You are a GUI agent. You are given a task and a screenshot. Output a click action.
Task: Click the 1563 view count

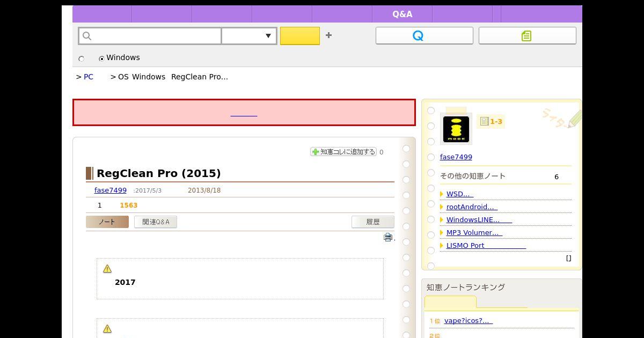(129, 205)
